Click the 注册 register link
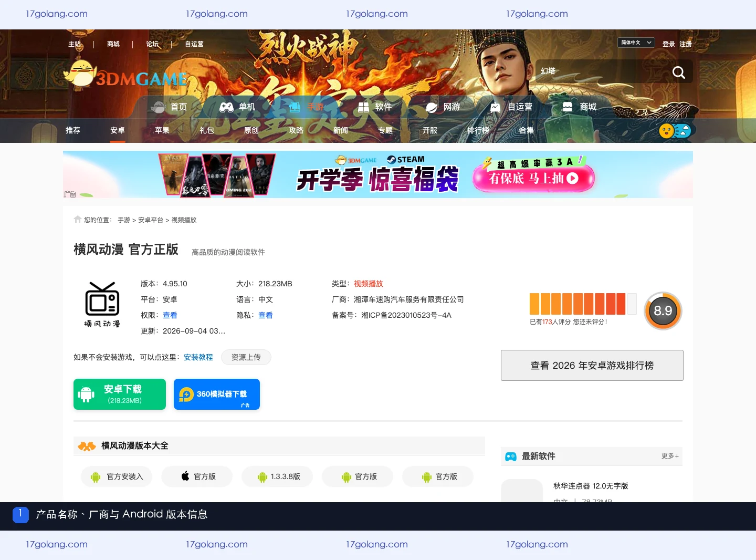Image resolution: width=756 pixels, height=560 pixels. (685, 44)
